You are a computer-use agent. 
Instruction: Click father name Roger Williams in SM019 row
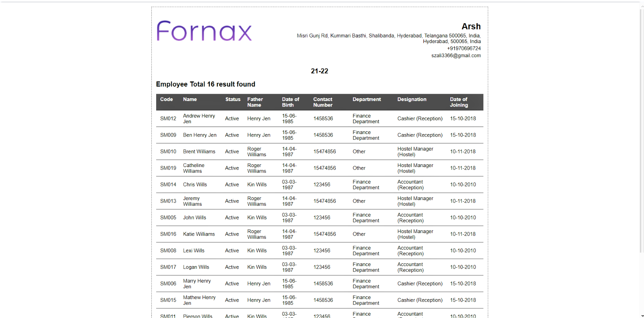click(257, 168)
